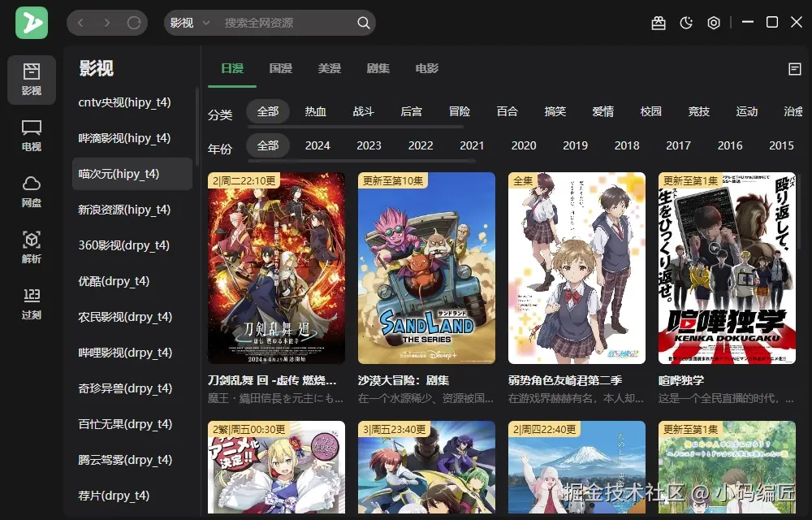Switch to the 剧集 tab
The height and width of the screenshot is (520, 812).
click(378, 68)
